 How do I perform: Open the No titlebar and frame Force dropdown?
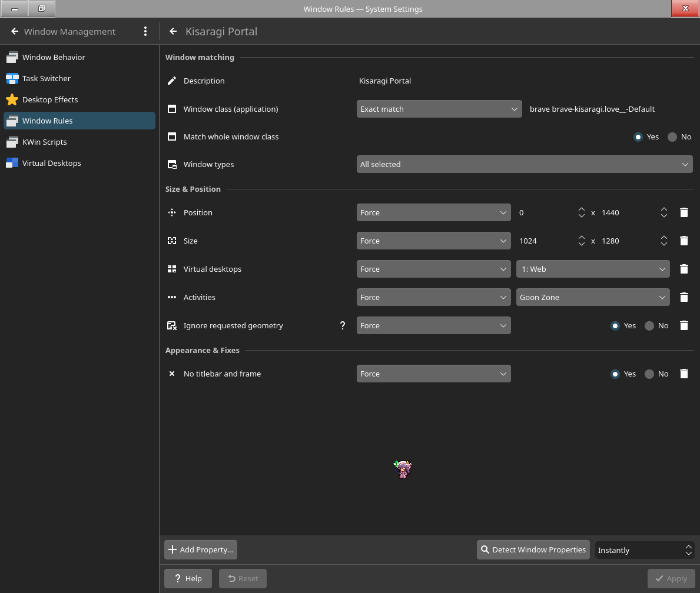433,374
